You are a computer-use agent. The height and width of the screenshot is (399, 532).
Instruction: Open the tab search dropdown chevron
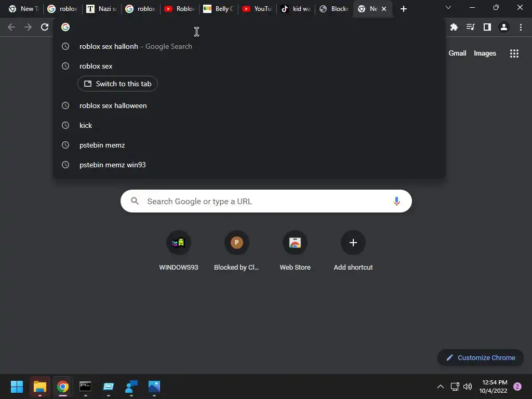[x=448, y=7]
